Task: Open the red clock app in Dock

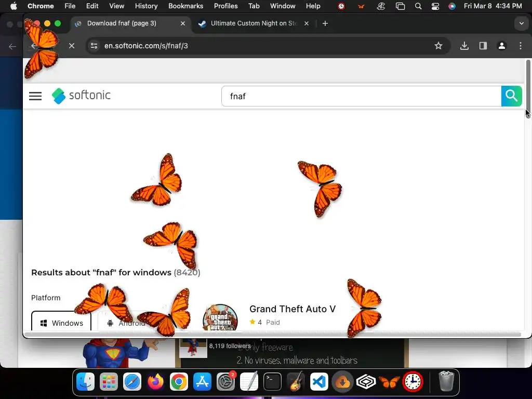Action: [x=413, y=382]
